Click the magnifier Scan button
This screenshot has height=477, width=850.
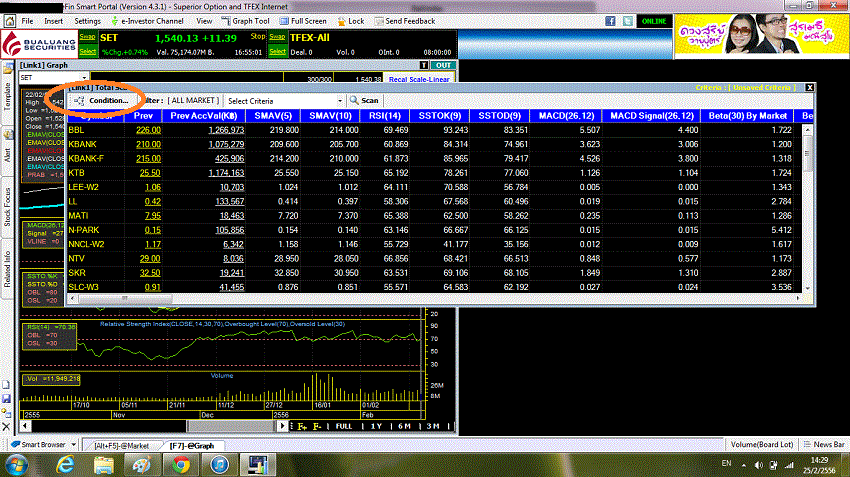point(364,101)
